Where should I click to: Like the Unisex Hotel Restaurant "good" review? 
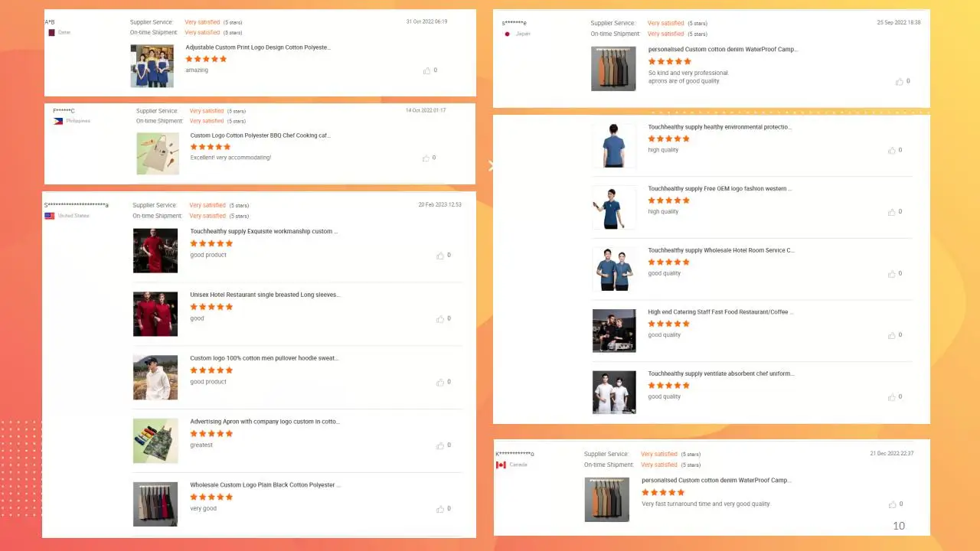[439, 319]
